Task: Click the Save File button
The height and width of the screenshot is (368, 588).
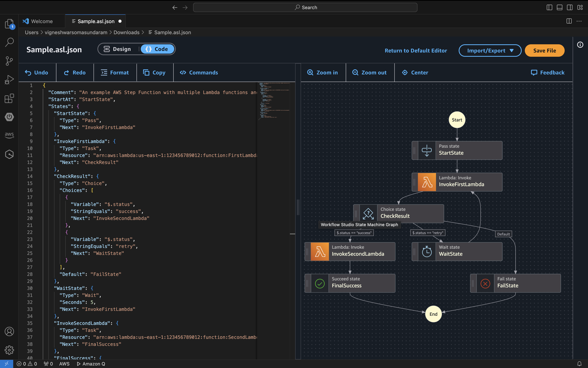Action: tap(544, 50)
